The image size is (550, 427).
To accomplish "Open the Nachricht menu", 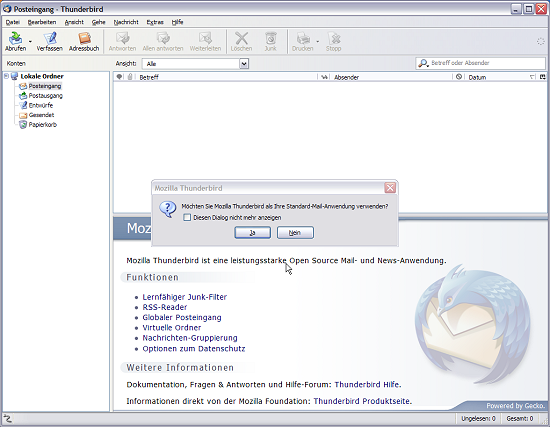I will [126, 22].
